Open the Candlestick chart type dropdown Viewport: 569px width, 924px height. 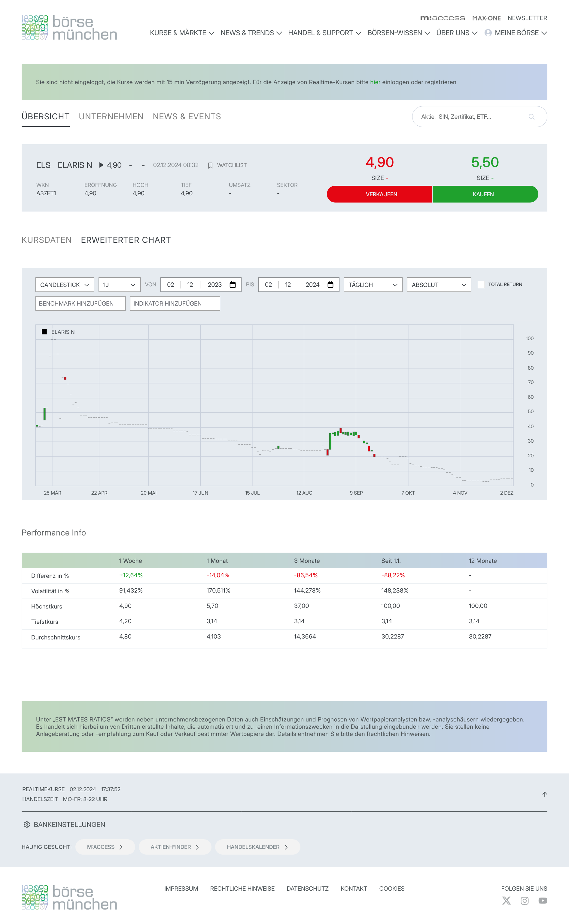[65, 285]
